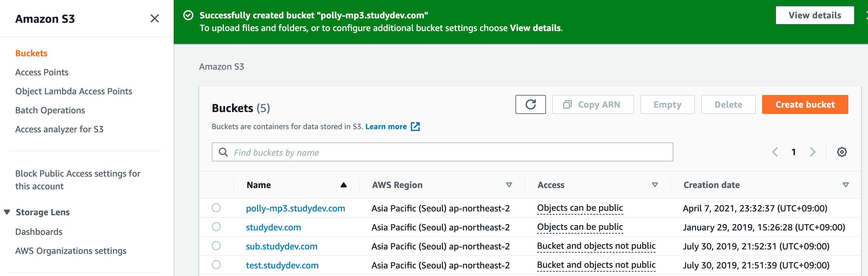This screenshot has width=868, height=276.
Task: Click Bucket and objects not public for sub.studydev.com
Action: (x=596, y=246)
